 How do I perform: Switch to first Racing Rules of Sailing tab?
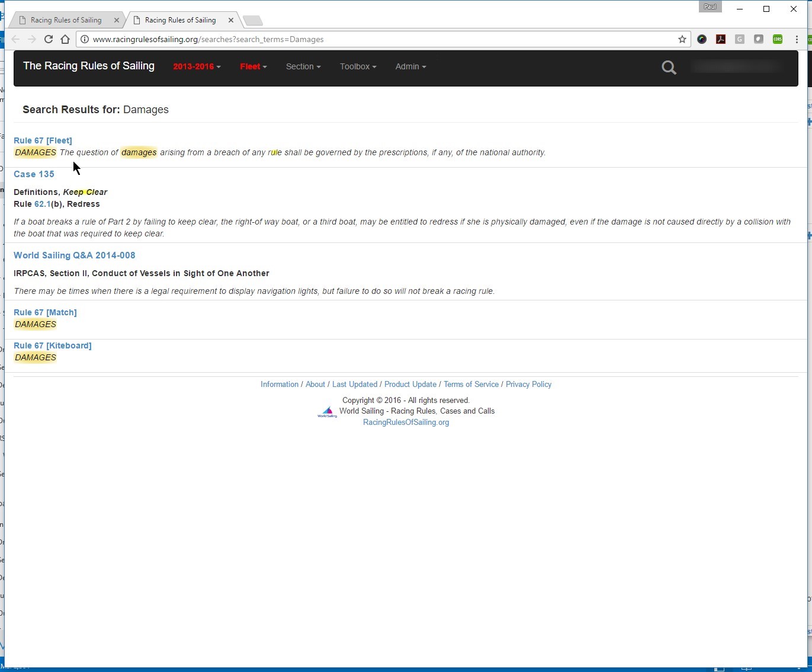pos(66,20)
